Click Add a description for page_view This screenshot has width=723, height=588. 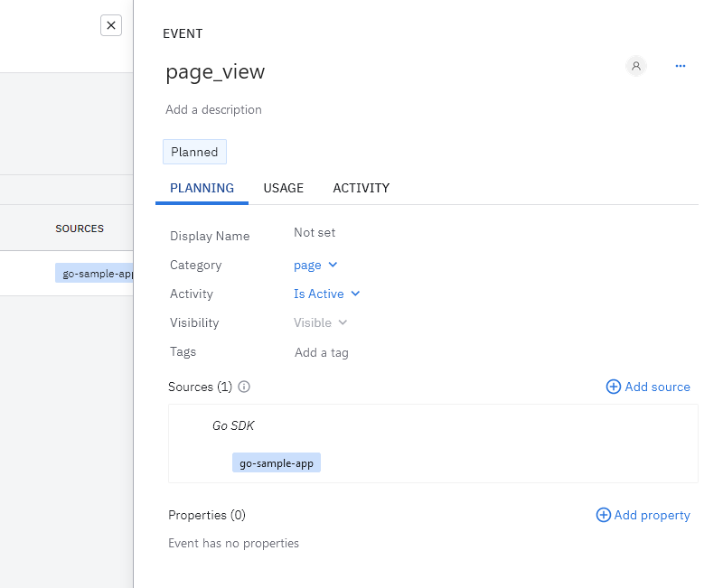click(x=213, y=109)
